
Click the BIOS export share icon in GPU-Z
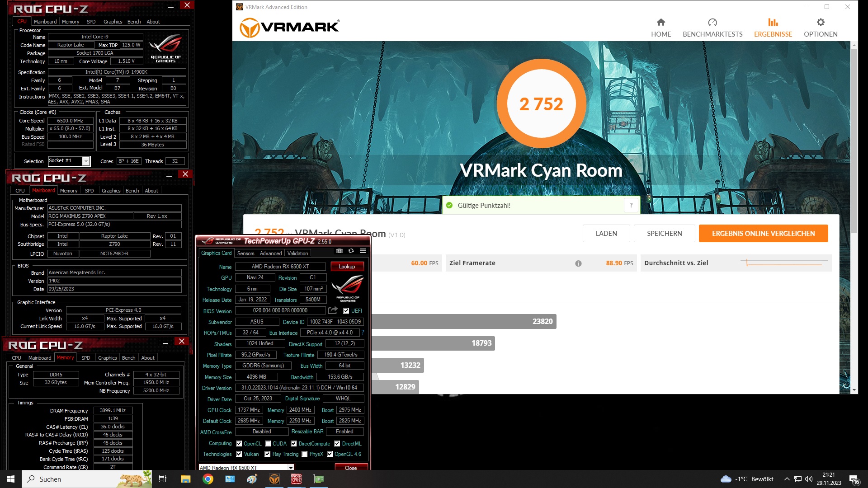point(333,310)
